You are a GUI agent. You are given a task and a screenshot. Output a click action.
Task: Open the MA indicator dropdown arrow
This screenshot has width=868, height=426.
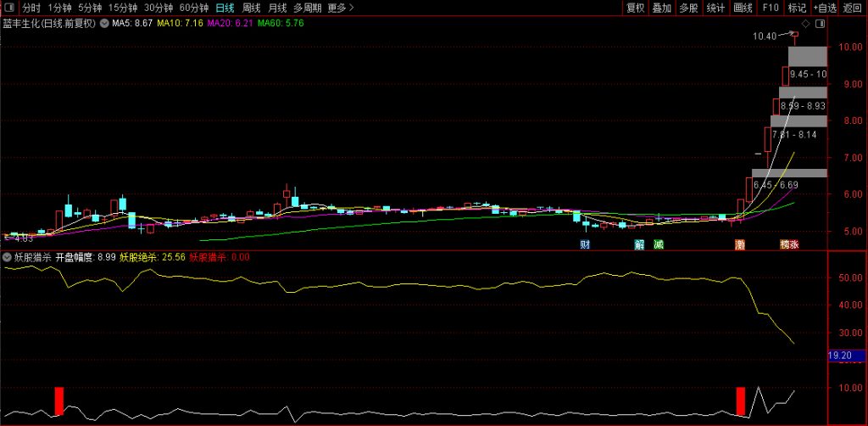coord(104,23)
